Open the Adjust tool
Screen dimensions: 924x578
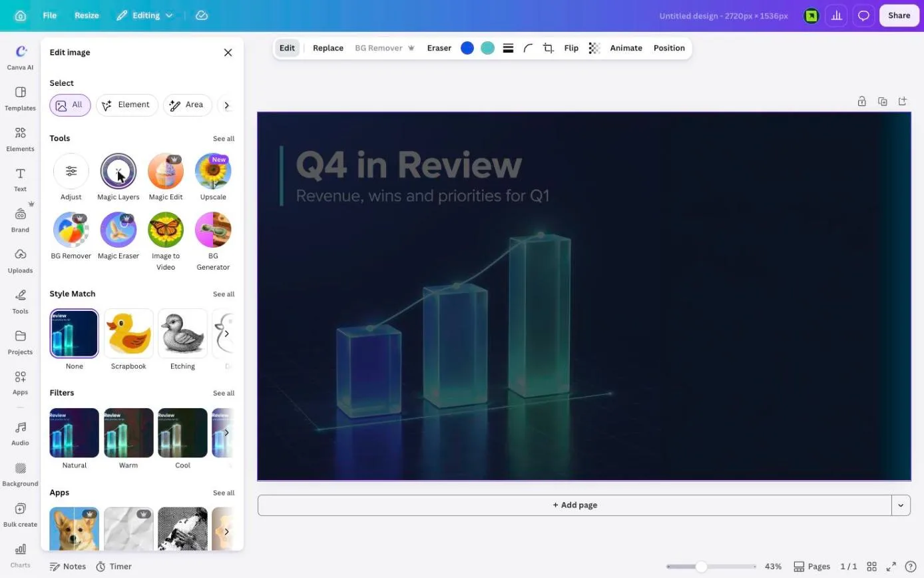pyautogui.click(x=71, y=172)
